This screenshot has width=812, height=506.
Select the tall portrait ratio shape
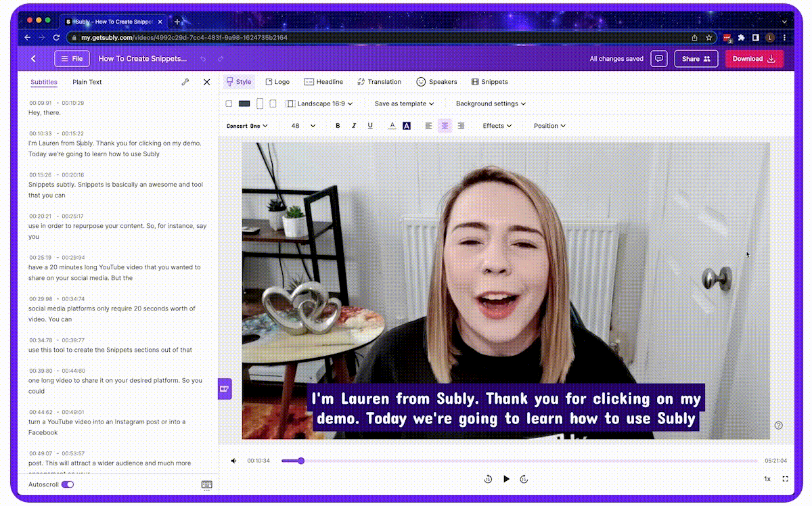(x=260, y=103)
